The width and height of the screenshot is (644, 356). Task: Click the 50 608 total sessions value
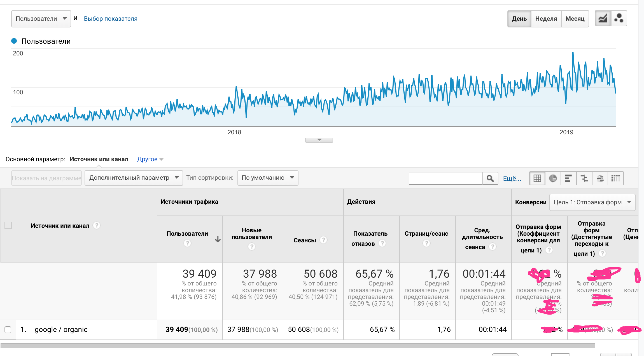click(x=321, y=274)
